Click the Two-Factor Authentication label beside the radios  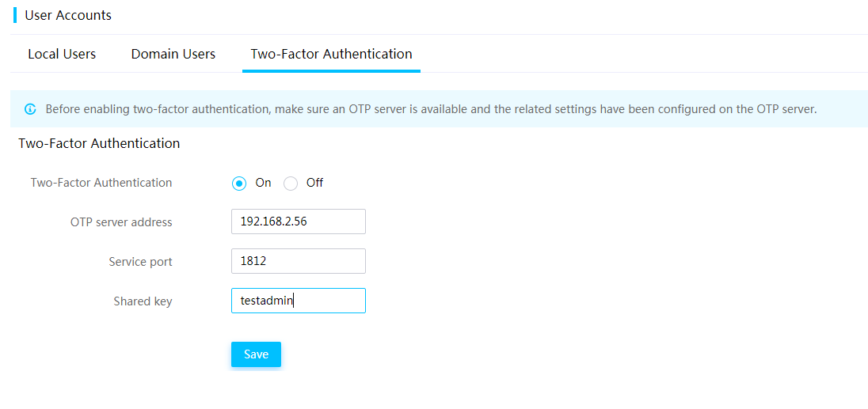tap(101, 183)
